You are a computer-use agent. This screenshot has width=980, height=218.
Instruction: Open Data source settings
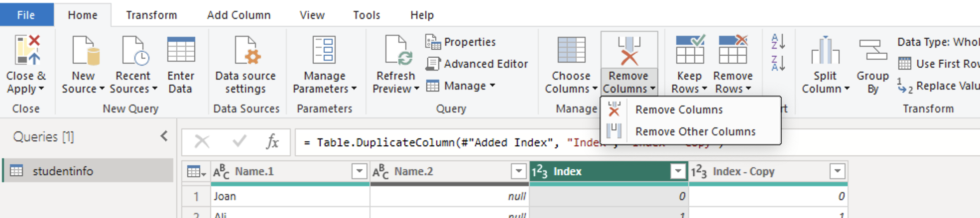pos(245,65)
